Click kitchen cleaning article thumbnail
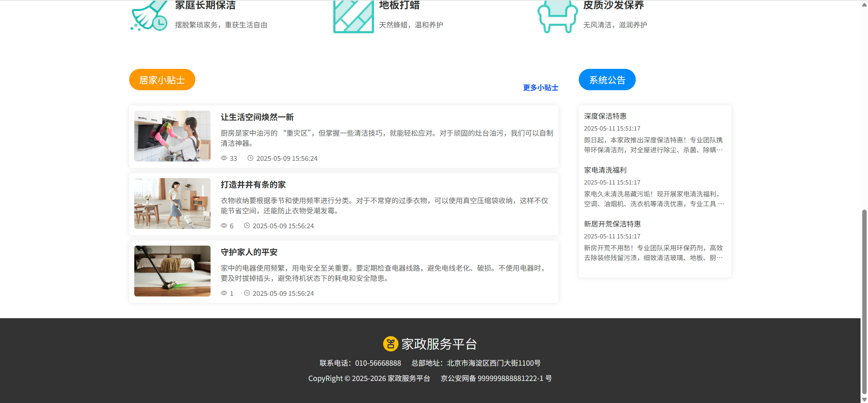868x403 pixels. click(172, 136)
